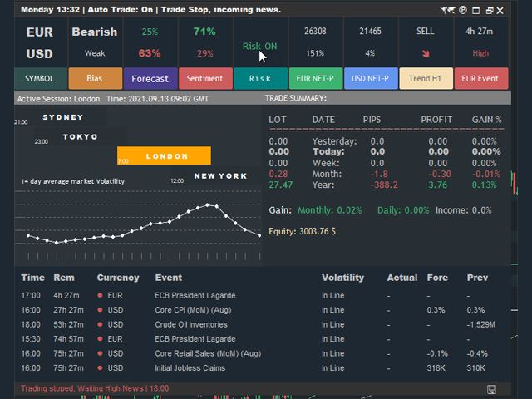Click the maximize panel square icon
Viewport: 532px width, 399px height.
[475, 10]
